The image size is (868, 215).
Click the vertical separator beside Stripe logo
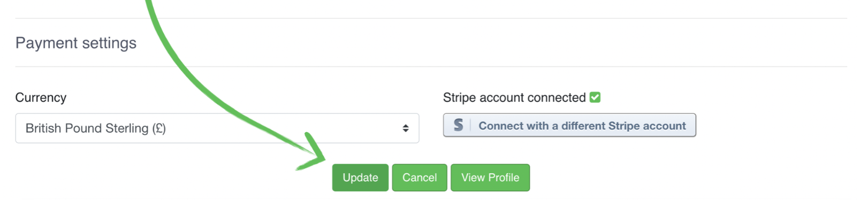470,125
